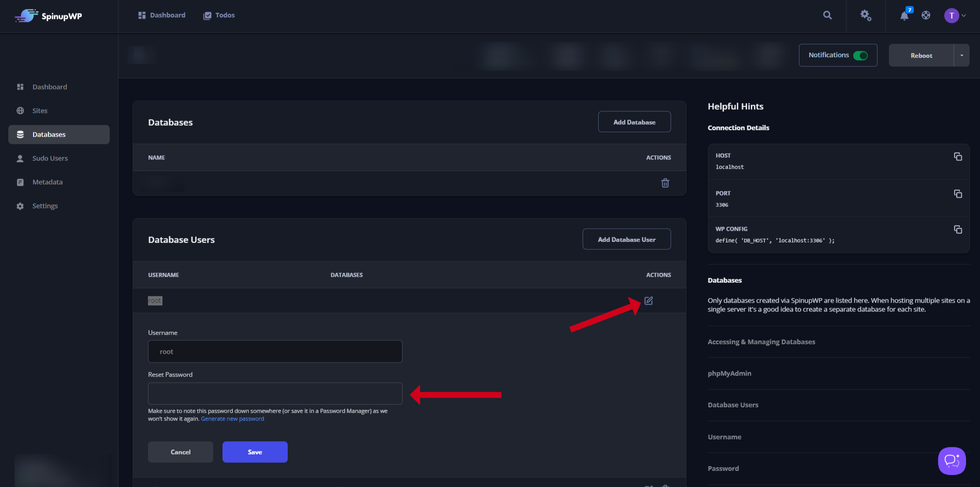Expand the Reboot dropdown arrow
980x487 pixels.
961,55
